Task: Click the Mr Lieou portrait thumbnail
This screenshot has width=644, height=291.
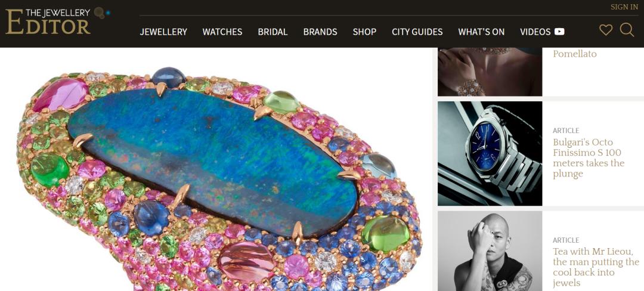Action: coord(490,251)
